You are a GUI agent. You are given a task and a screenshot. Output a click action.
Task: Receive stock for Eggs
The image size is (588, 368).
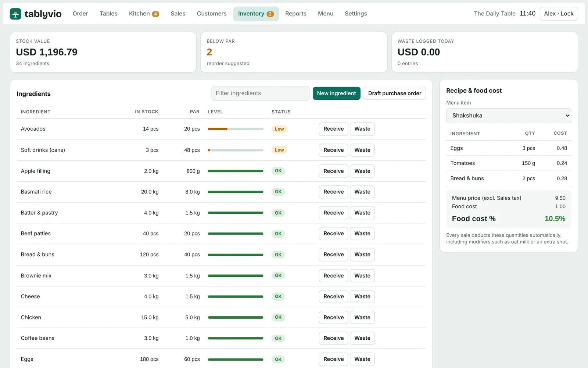[333, 359]
